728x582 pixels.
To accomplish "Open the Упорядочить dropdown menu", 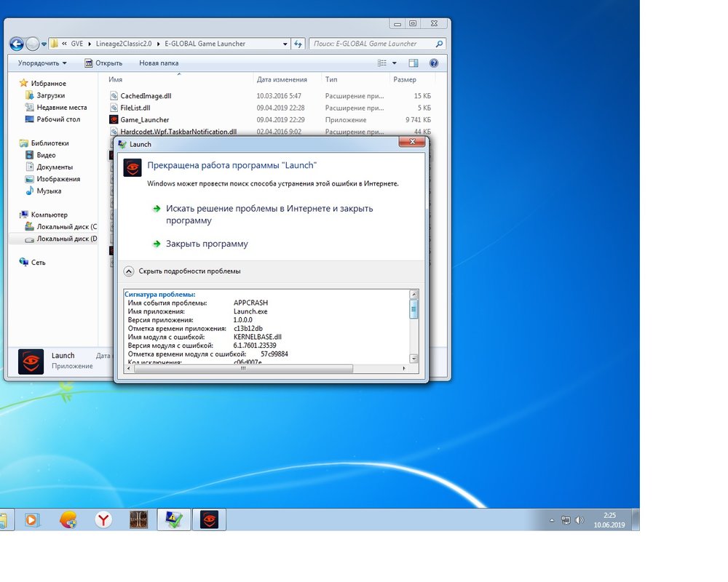I will pyautogui.click(x=42, y=63).
